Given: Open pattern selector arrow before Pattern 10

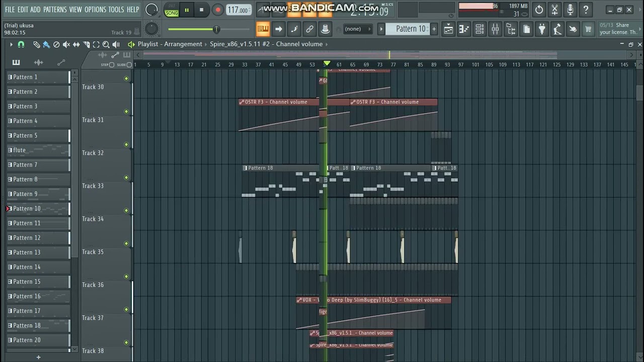Looking at the screenshot, I should pyautogui.click(x=381, y=29).
